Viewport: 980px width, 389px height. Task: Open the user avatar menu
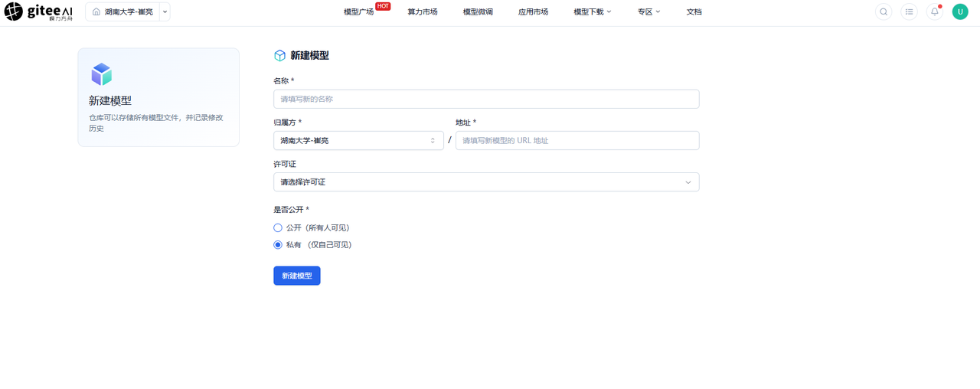960,11
